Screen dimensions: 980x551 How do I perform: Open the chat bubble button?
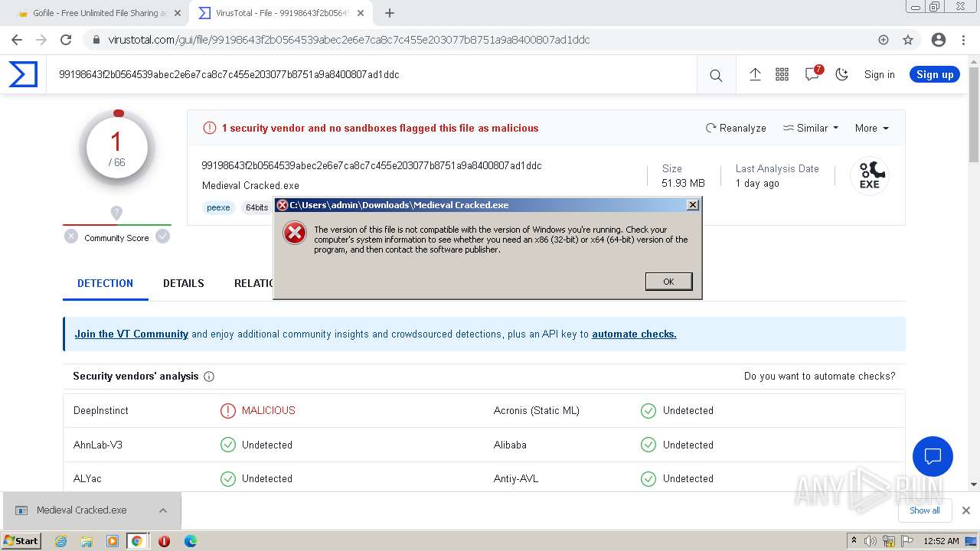[x=933, y=457]
